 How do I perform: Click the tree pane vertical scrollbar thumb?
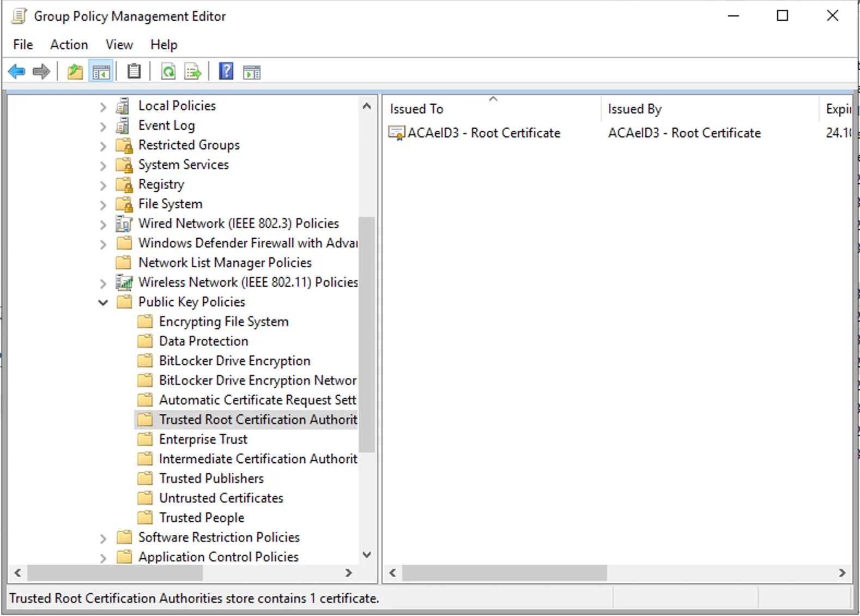click(367, 334)
